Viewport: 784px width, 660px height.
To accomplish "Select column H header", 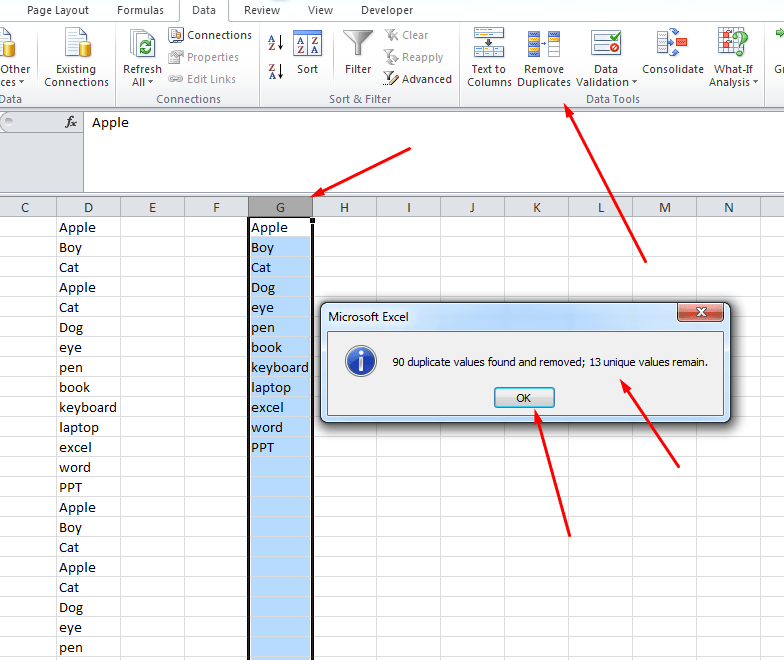I will 344,207.
